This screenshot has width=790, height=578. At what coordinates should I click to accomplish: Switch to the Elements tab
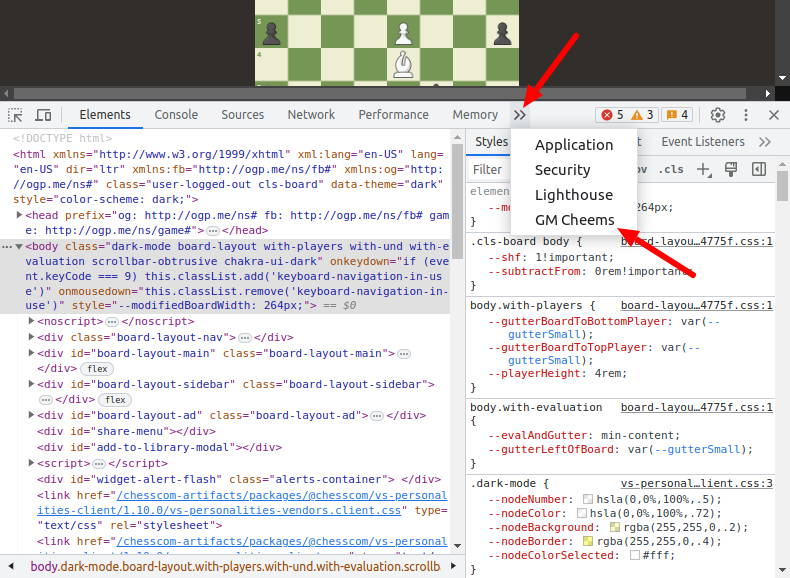(105, 115)
